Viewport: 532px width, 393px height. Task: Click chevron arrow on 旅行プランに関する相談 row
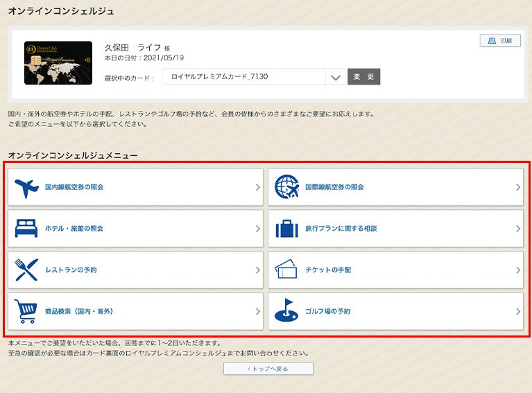coord(518,229)
